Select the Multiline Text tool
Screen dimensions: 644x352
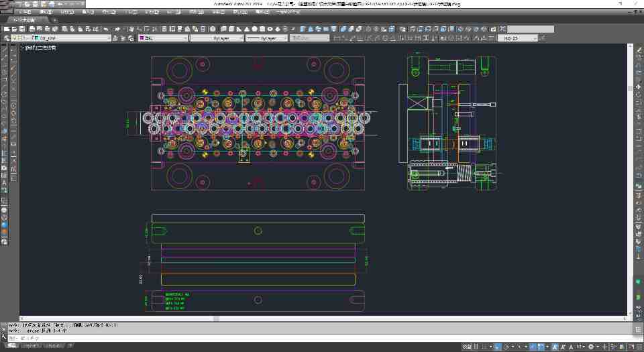[5, 182]
